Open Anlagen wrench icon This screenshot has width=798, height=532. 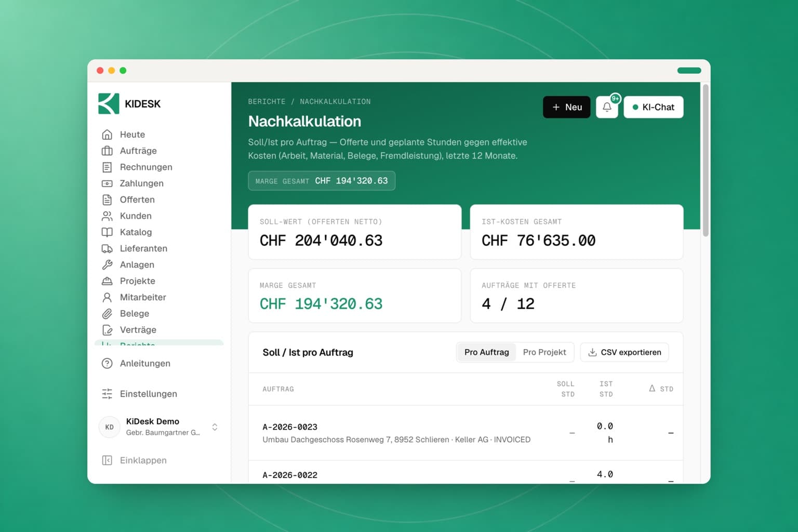pyautogui.click(x=107, y=264)
